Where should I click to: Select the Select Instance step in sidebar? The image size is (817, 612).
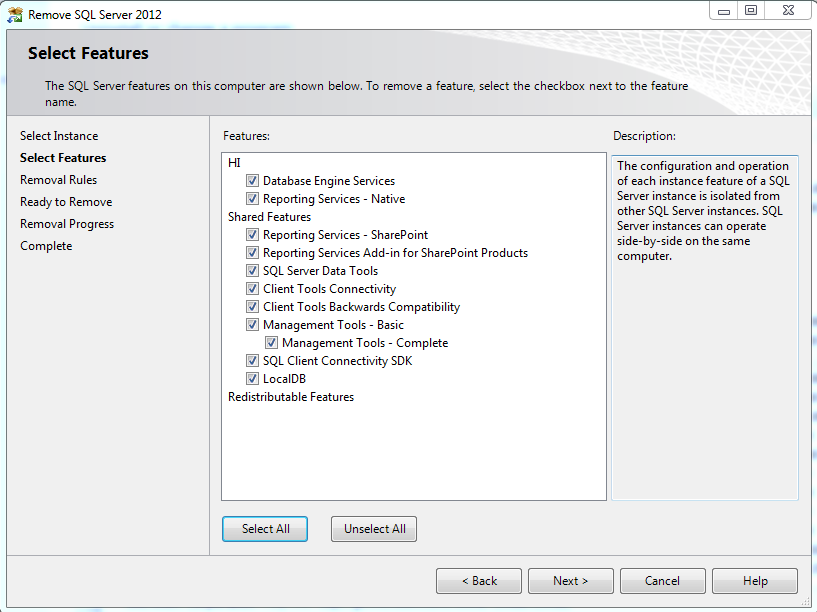pyautogui.click(x=60, y=135)
